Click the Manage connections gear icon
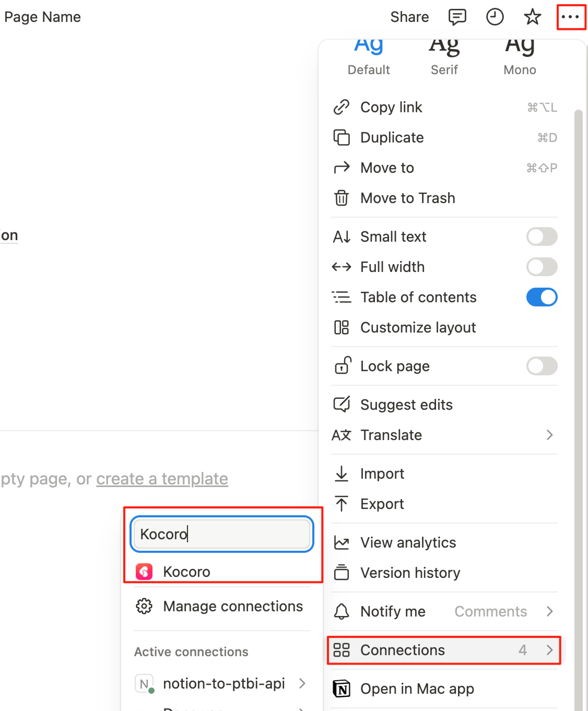588x711 pixels. coord(144,606)
